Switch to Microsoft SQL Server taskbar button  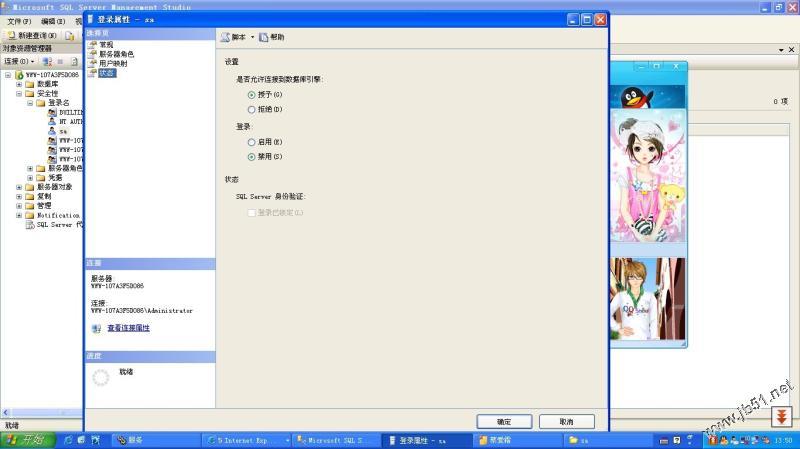click(x=336, y=440)
